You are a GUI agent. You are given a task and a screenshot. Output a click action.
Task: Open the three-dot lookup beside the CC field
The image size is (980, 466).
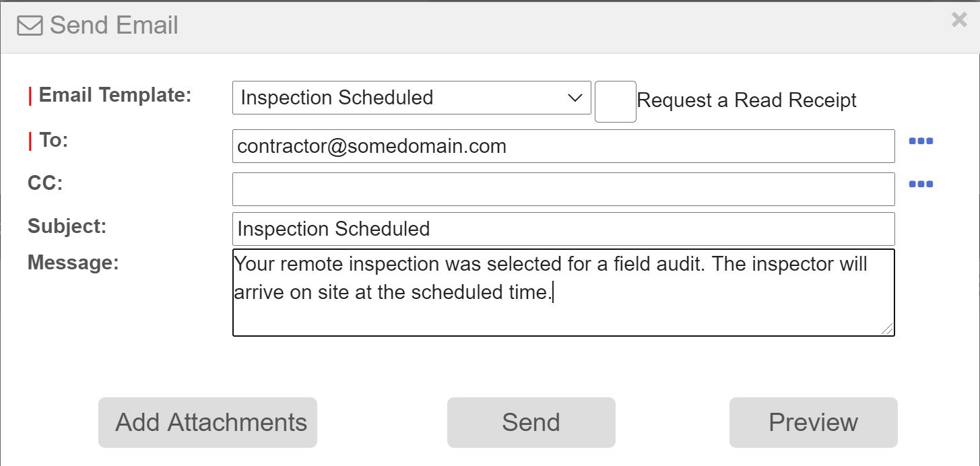[920, 185]
